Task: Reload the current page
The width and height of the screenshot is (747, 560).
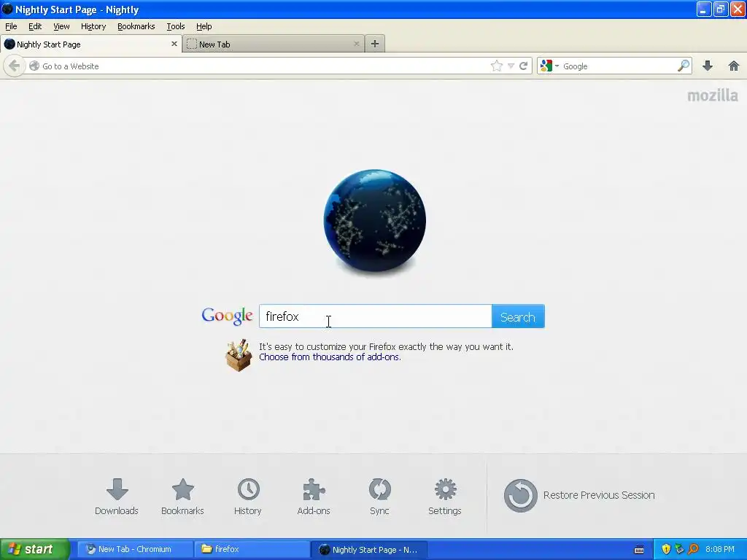Action: 523,66
